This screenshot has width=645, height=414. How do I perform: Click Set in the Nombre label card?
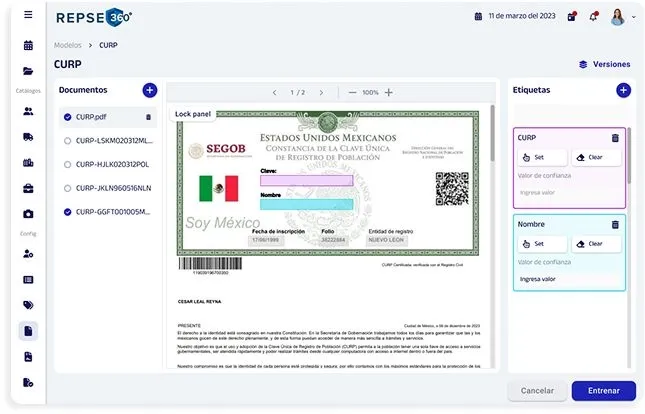pyautogui.click(x=542, y=244)
